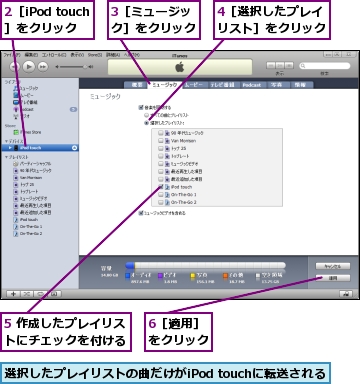Collapse the デバイス section in the sidebar
This screenshot has height=384, width=360.
tap(6, 141)
